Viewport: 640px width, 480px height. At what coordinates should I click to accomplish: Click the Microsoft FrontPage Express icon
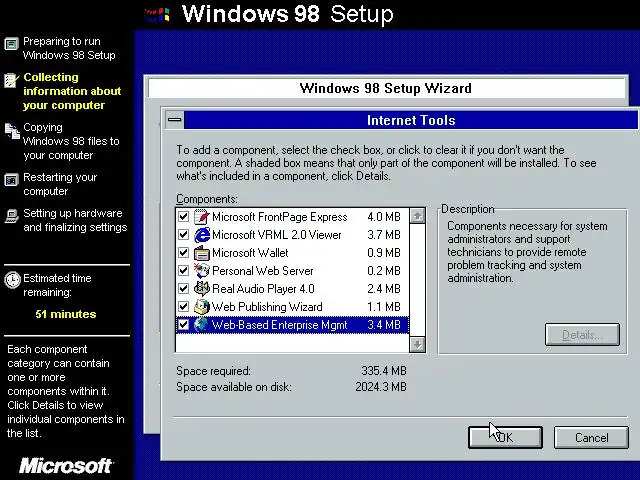[202, 217]
